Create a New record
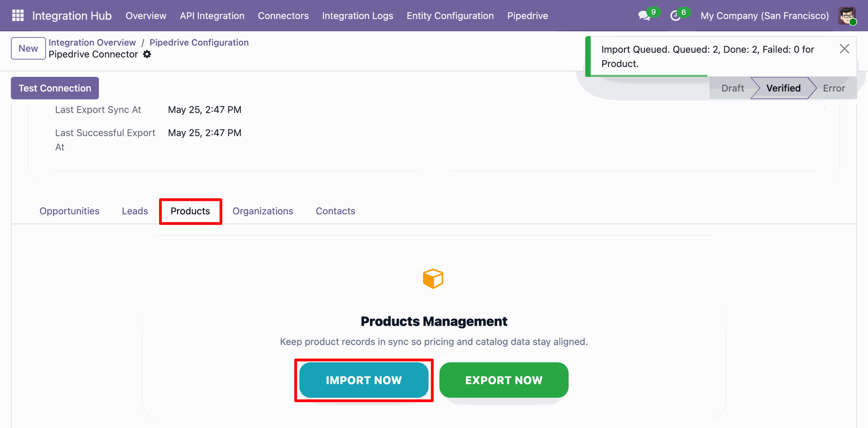Viewport: 868px width, 428px height. [28, 48]
